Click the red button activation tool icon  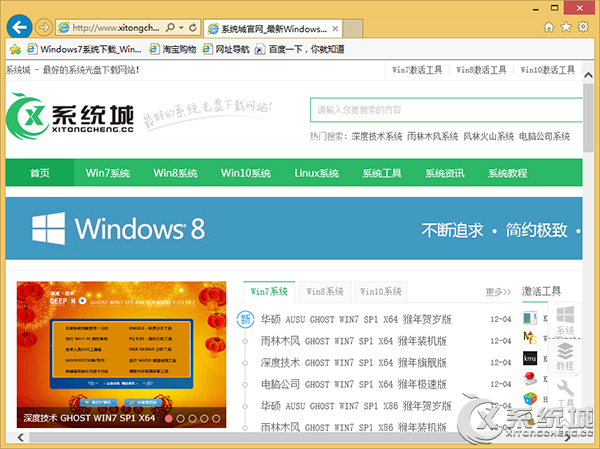(x=530, y=379)
